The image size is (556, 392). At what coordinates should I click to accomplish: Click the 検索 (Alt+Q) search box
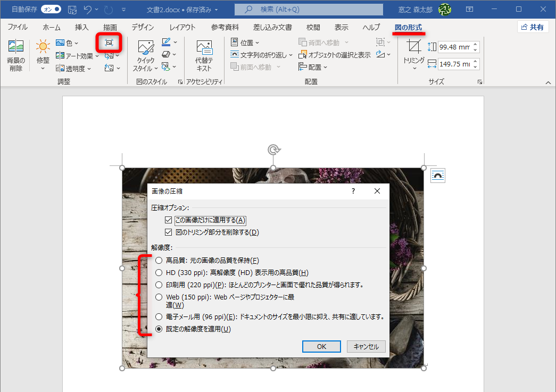309,10
